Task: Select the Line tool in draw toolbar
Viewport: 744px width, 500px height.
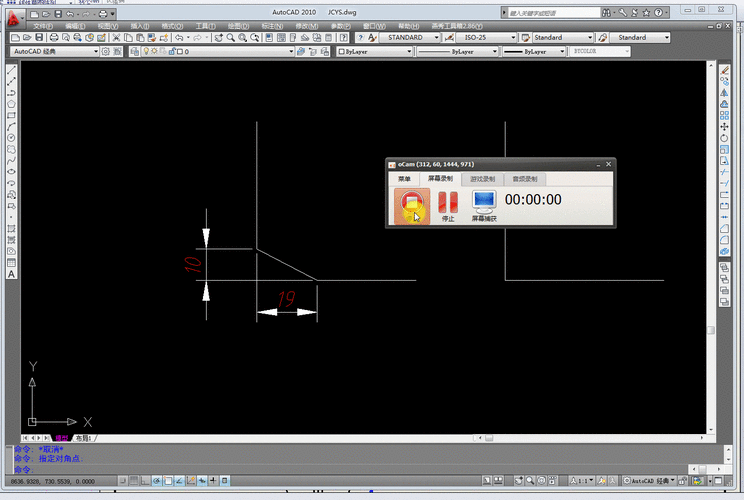Action: tap(11, 70)
